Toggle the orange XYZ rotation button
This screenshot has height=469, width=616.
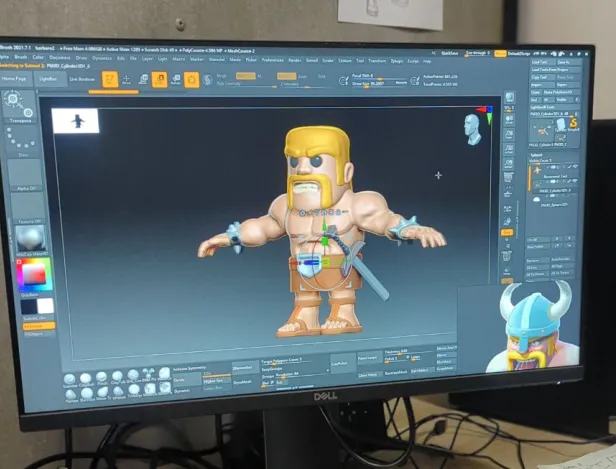coord(507,233)
